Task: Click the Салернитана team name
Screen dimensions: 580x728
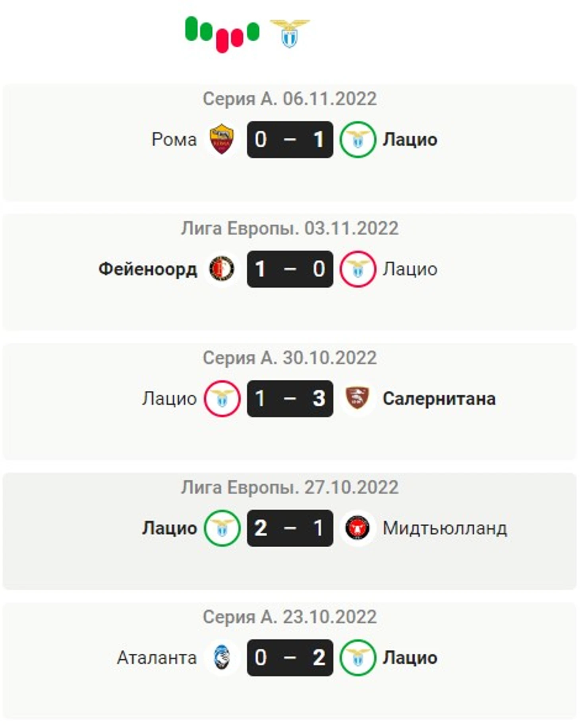Action: [439, 398]
